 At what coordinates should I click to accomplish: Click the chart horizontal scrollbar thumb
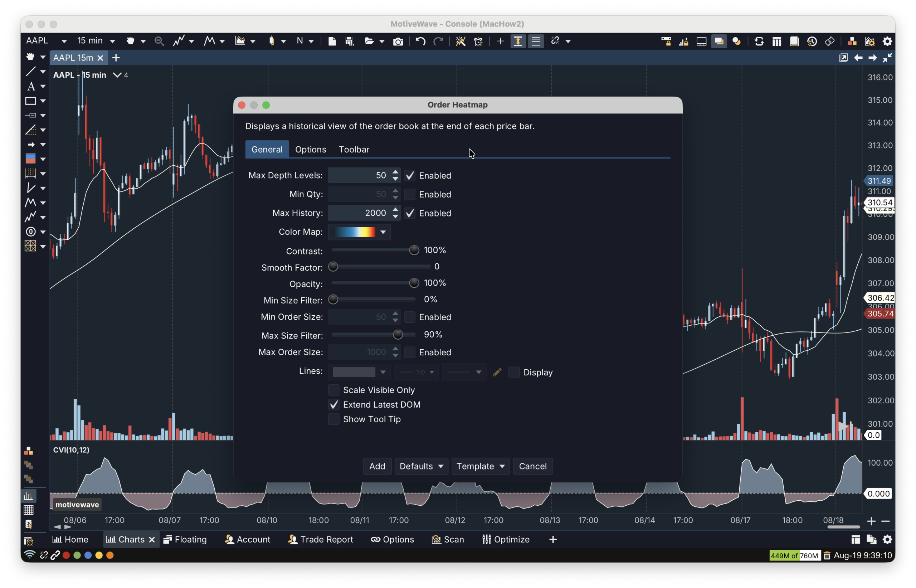(x=843, y=527)
